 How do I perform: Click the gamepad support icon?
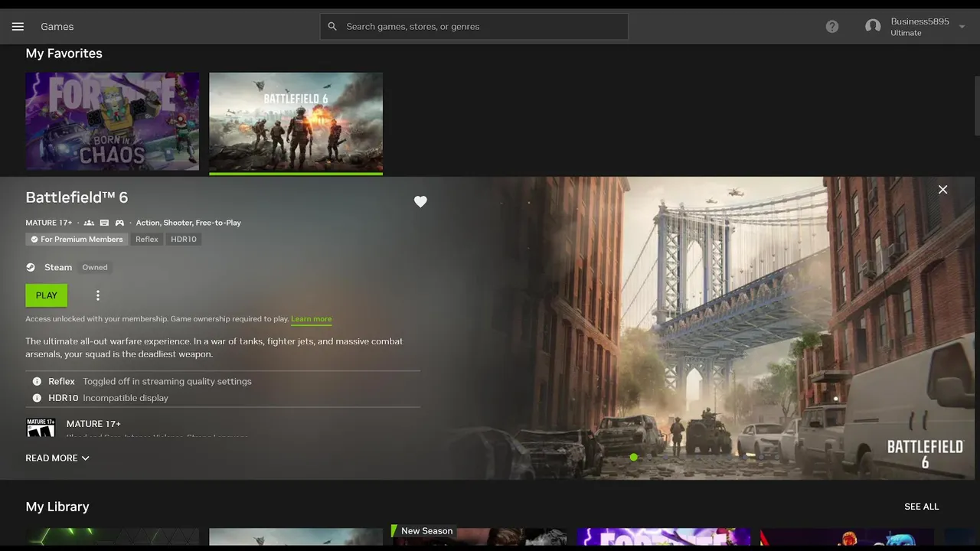coord(119,223)
